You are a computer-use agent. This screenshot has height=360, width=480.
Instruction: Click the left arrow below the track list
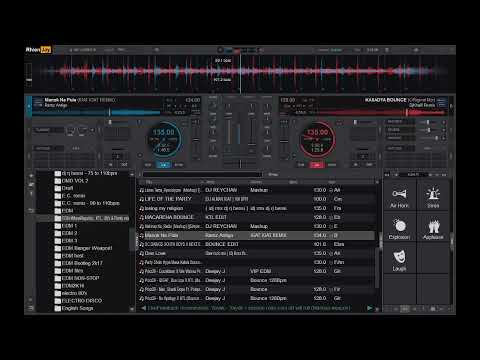point(143,308)
